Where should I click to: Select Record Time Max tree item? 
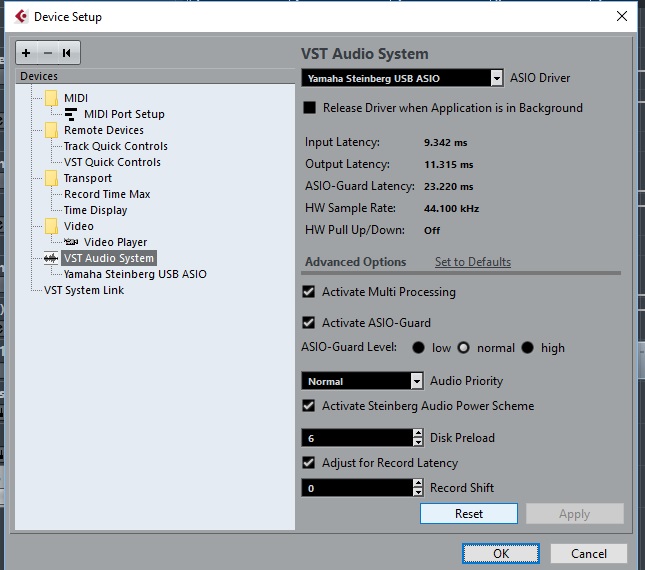(x=107, y=194)
